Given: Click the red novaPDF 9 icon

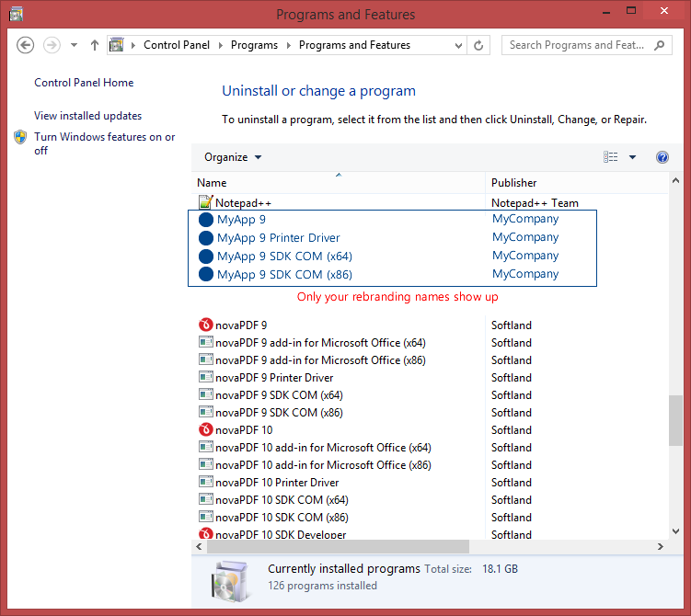Looking at the screenshot, I should [x=205, y=325].
